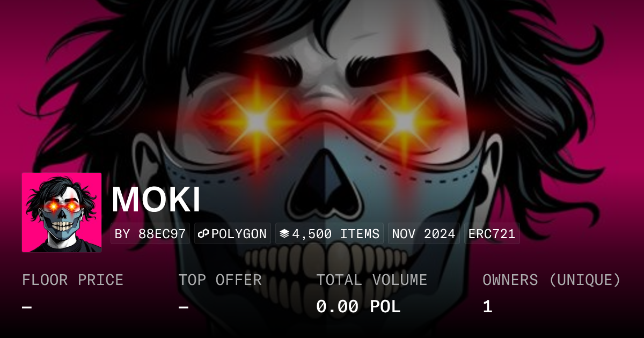Select the POLYGON chain text
This screenshot has height=338, width=644.
click(x=239, y=234)
